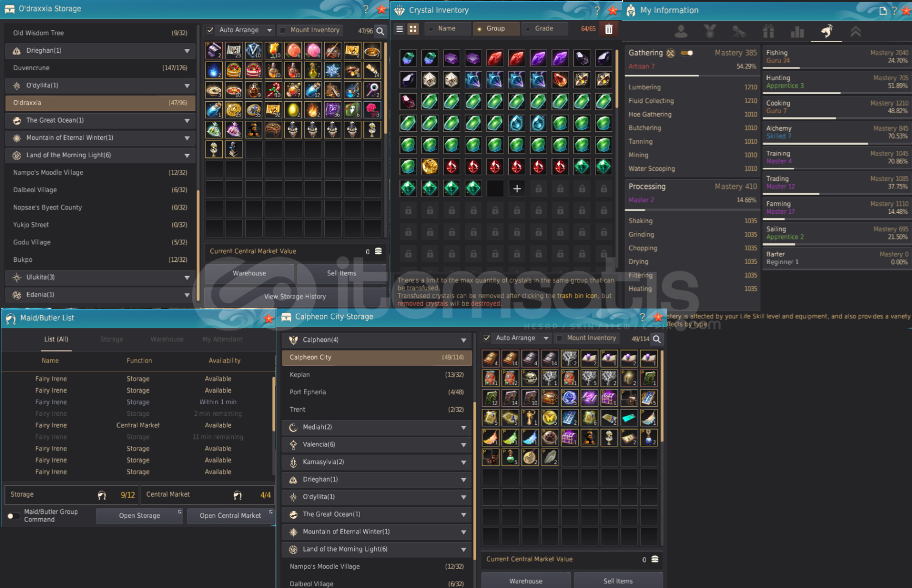Expand Kamasylvia(2) territory group
The image size is (912, 588).
coord(376,462)
